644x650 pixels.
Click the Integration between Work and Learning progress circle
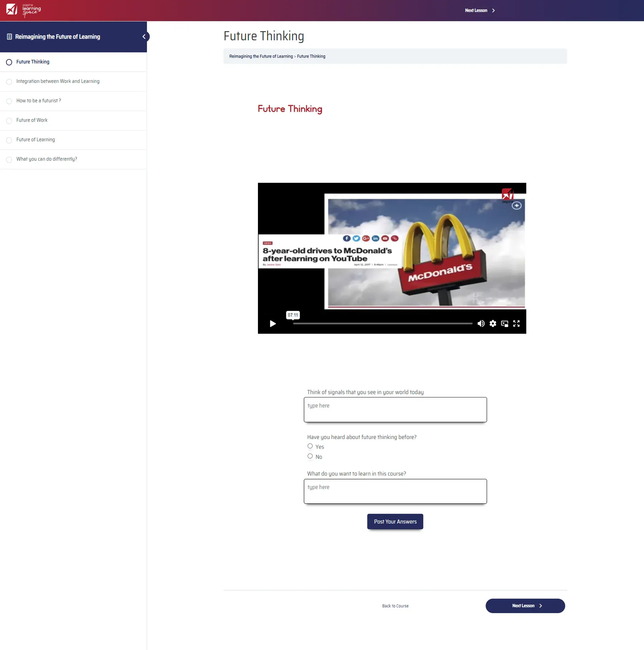[x=9, y=82]
